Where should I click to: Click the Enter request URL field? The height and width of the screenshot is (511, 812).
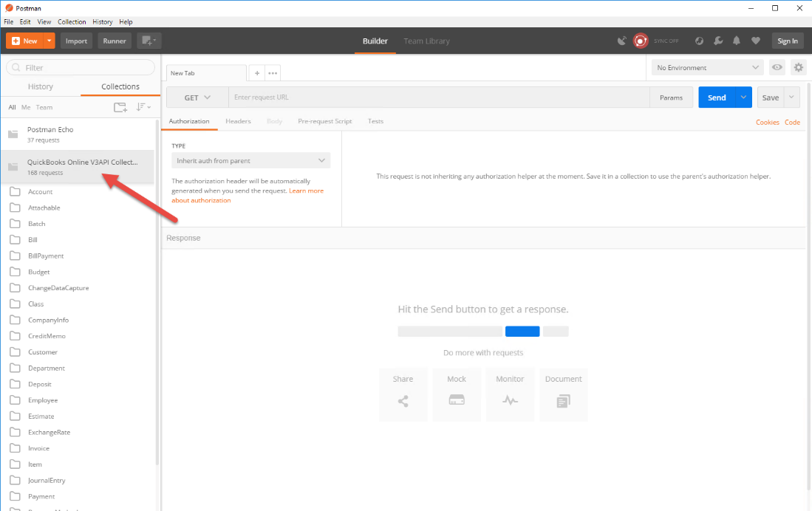[439, 97]
